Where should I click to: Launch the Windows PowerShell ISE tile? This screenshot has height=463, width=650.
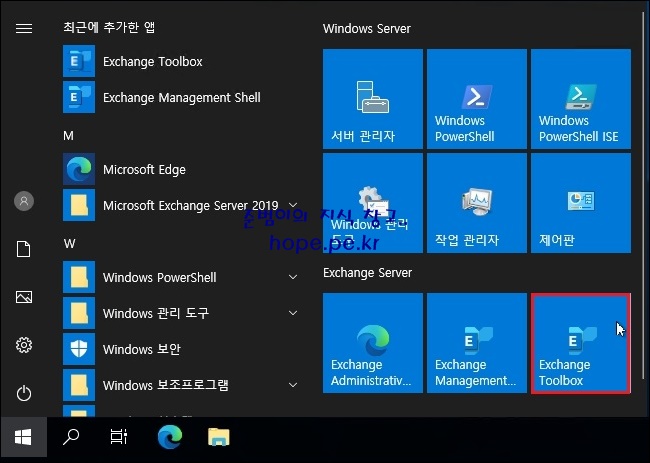[581, 99]
